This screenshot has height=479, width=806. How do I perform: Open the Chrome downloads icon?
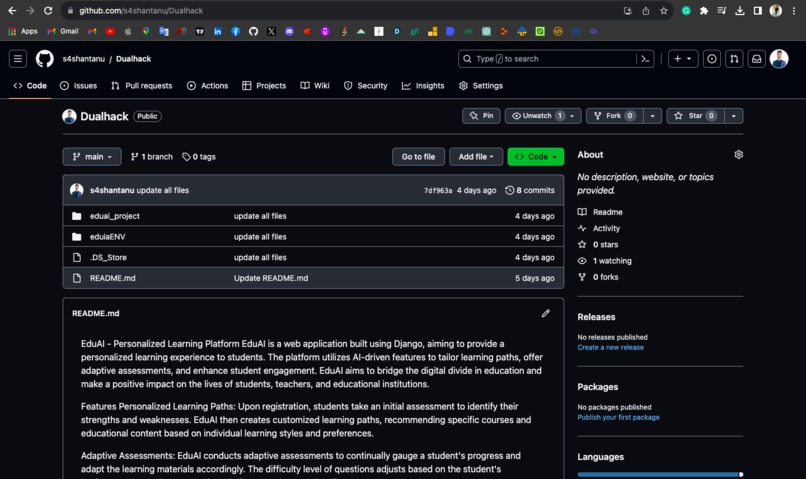[740, 10]
